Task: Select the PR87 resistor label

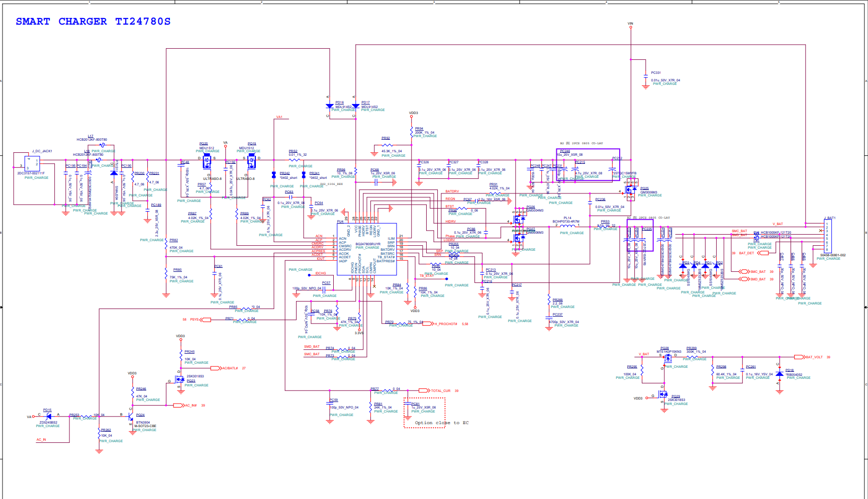Action: point(192,214)
